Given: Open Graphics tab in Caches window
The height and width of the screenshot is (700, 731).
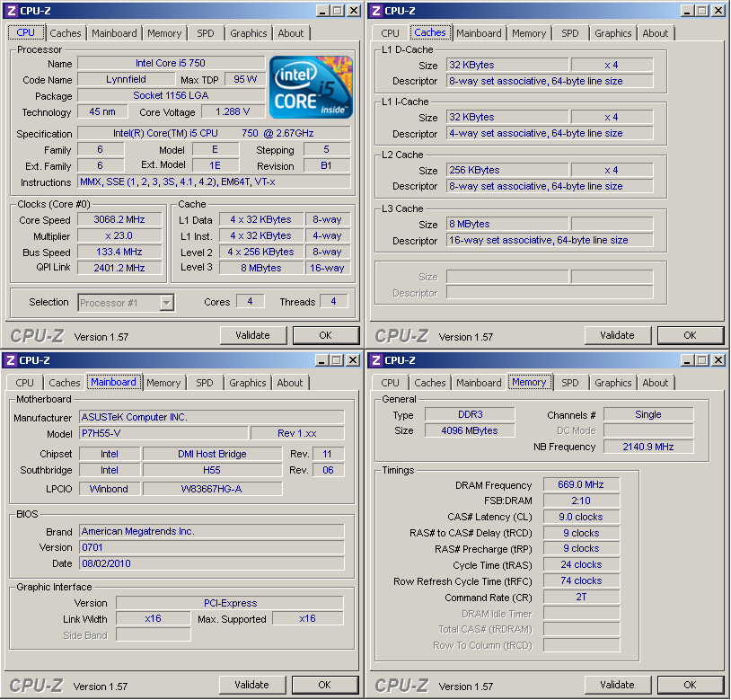Looking at the screenshot, I should (613, 33).
